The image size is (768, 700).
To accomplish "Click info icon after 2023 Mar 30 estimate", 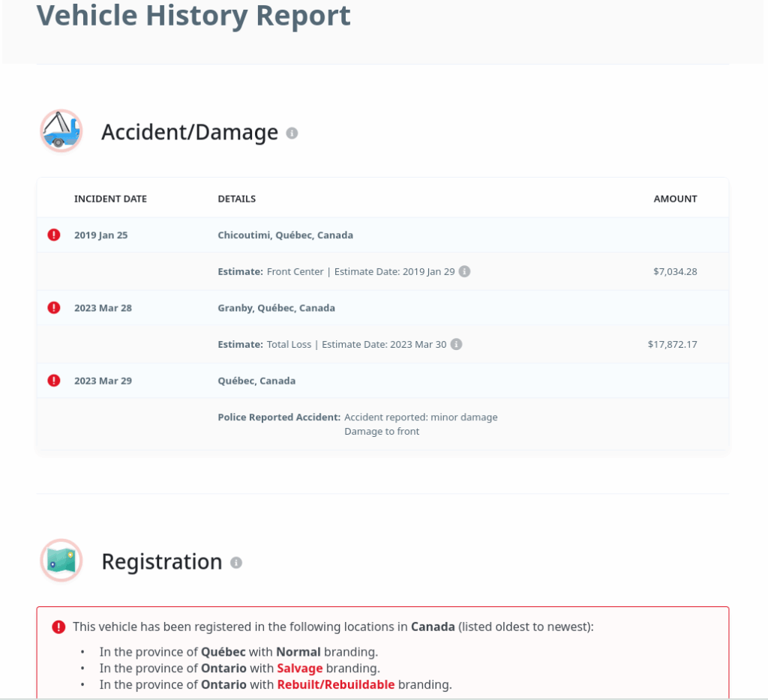I will pos(456,344).
